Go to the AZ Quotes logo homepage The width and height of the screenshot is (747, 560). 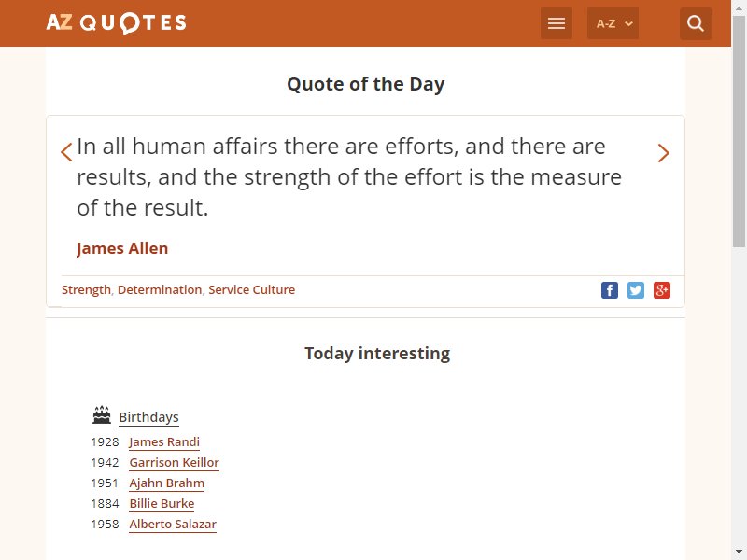point(116,22)
